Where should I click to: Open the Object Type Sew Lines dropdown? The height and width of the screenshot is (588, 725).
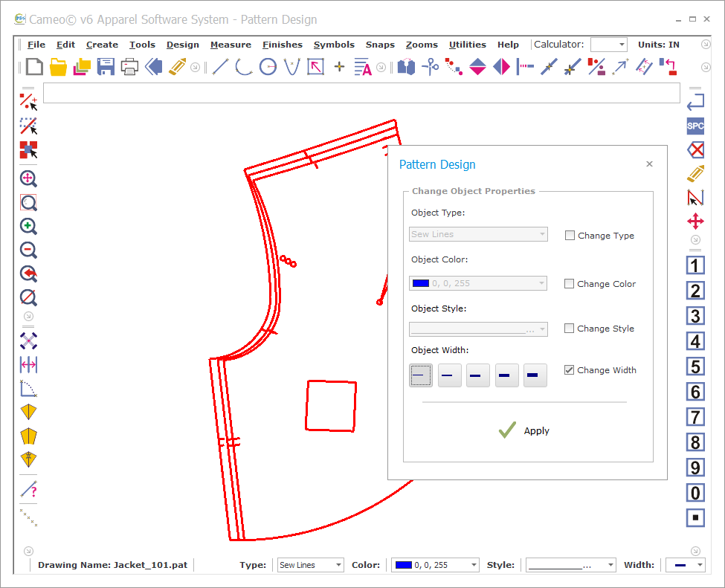(x=478, y=234)
